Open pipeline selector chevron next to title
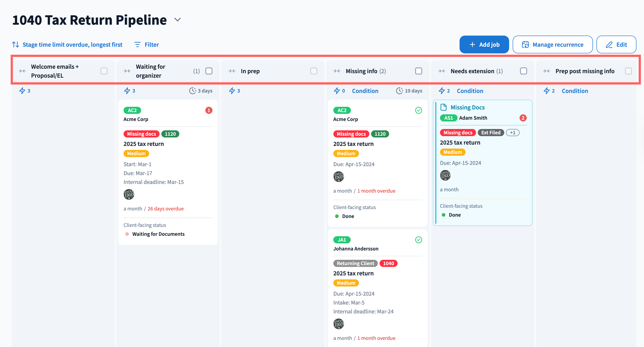644x347 pixels. 178,20
